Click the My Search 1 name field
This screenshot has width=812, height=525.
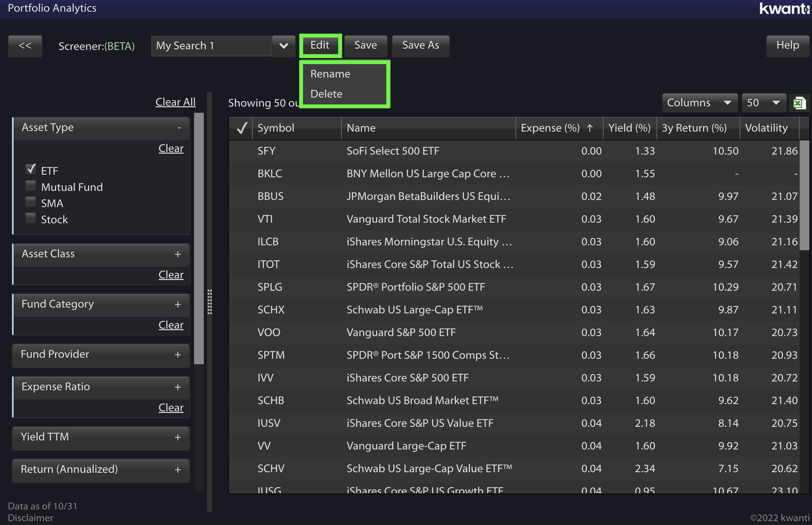(211, 46)
